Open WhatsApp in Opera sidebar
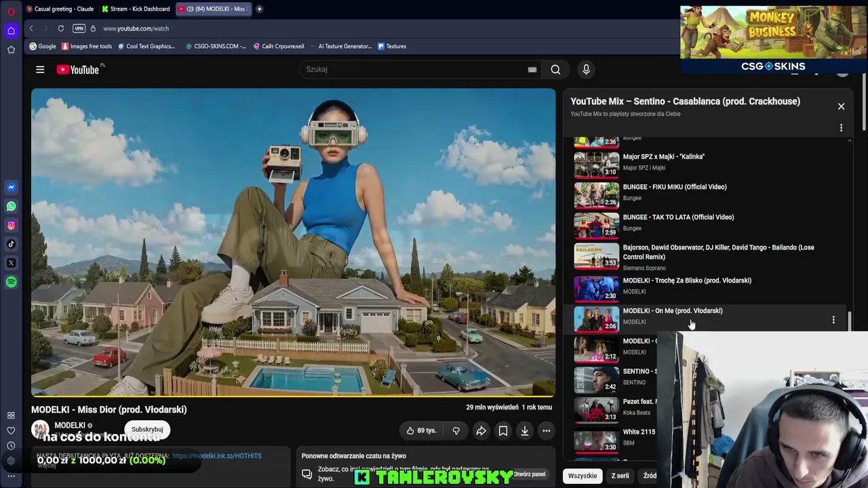868x488 pixels. pos(11,206)
